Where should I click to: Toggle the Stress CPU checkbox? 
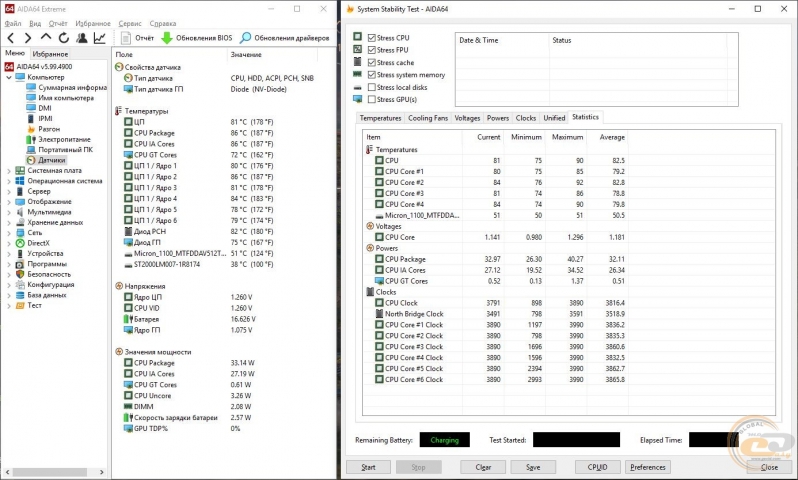(372, 38)
